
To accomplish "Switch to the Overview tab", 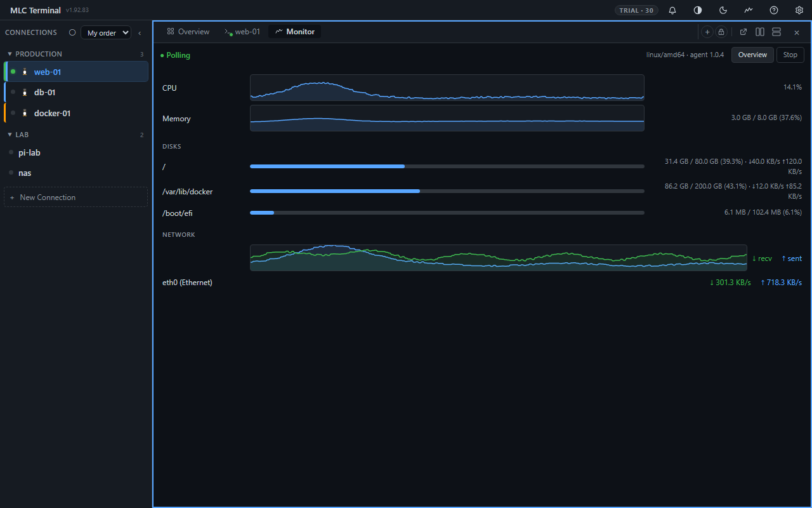I will (x=188, y=32).
